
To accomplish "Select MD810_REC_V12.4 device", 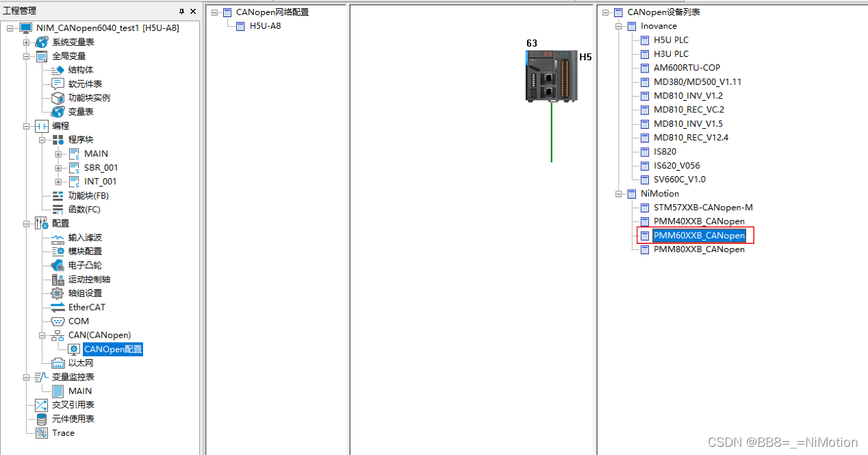I will pyautogui.click(x=691, y=138).
